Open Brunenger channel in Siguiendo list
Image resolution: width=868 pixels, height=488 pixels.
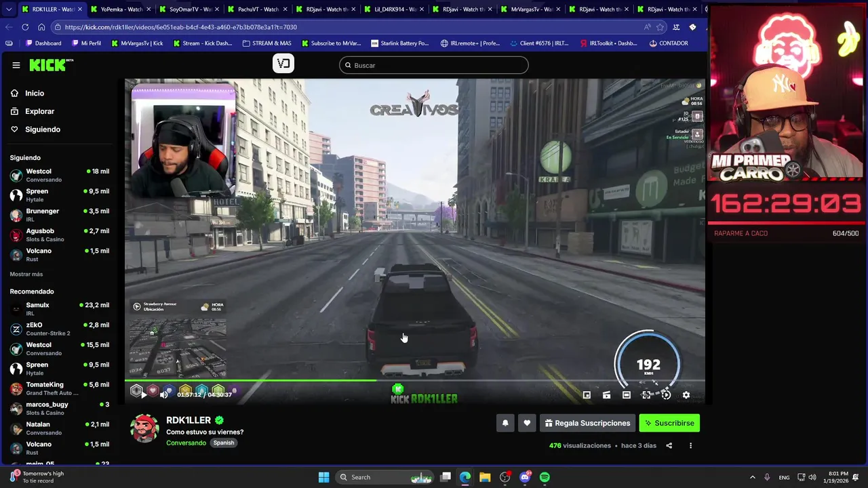pos(60,215)
